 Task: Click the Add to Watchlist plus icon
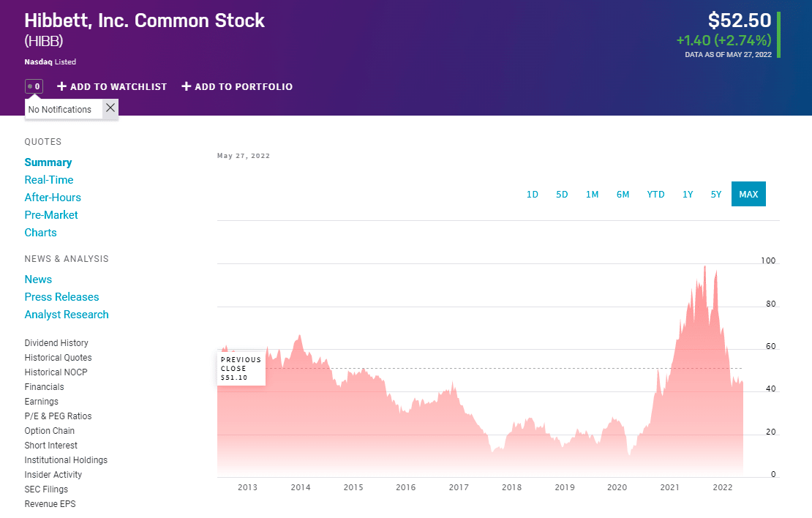61,86
